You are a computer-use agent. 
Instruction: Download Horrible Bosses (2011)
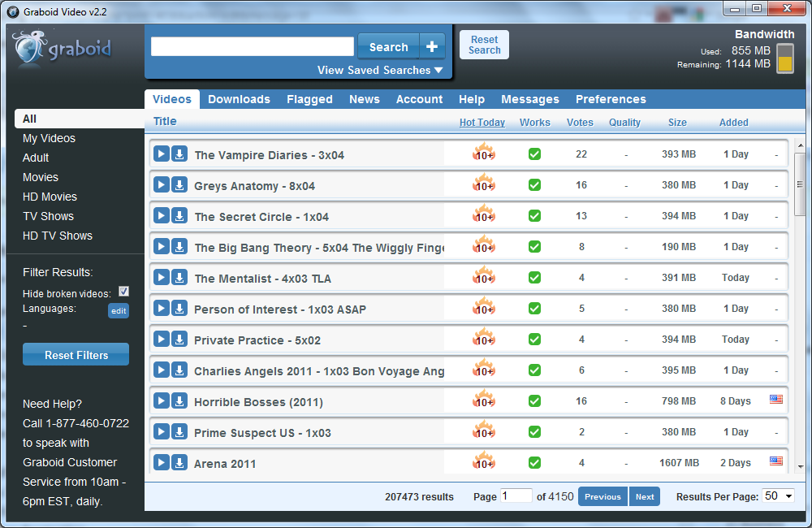coord(179,401)
